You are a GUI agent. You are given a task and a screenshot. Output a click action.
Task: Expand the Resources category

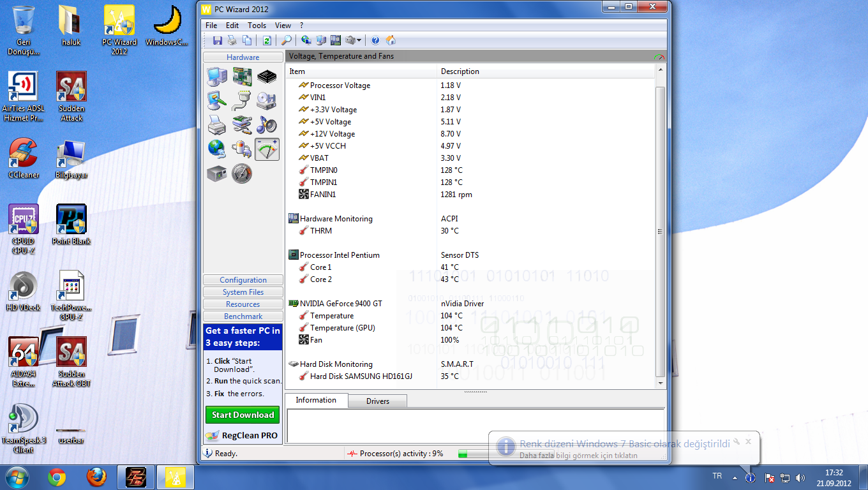[243, 304]
